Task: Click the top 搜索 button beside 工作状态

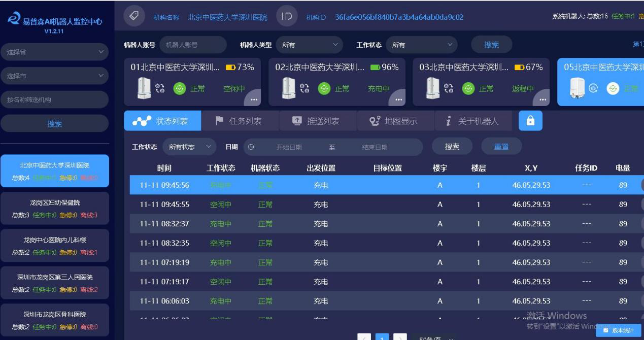Action: pyautogui.click(x=491, y=45)
